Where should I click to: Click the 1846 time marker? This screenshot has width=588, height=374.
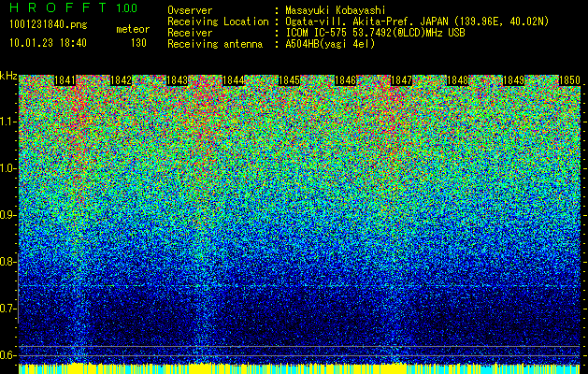(x=345, y=80)
